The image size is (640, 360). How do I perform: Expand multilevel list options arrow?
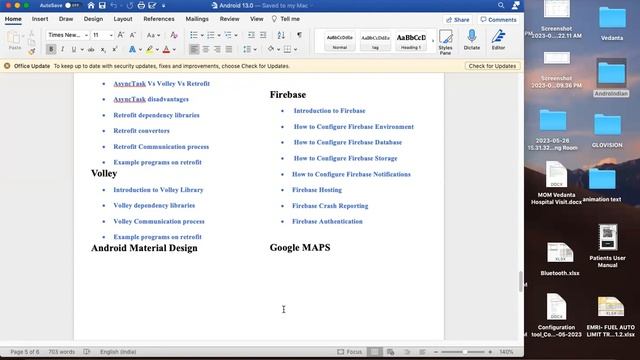(236, 36)
